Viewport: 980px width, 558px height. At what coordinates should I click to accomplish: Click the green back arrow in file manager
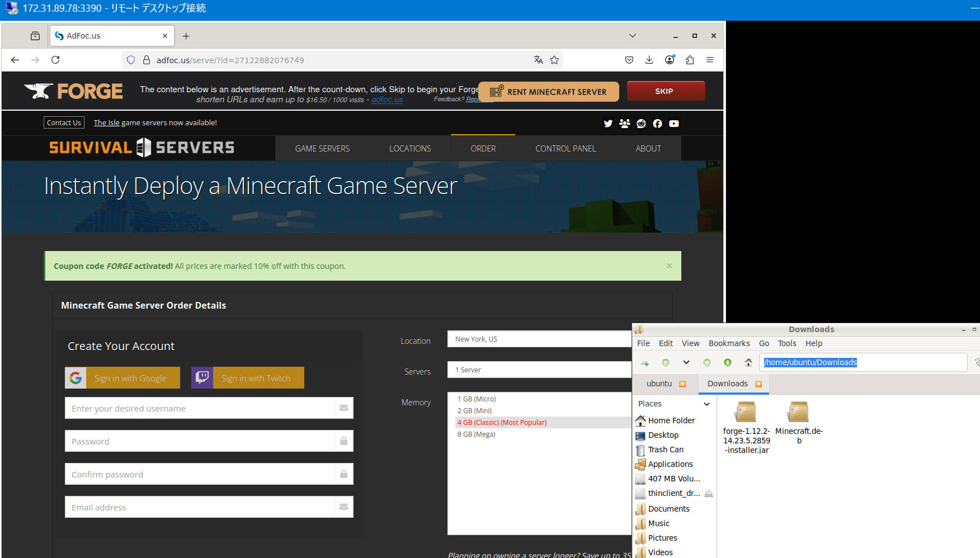click(x=666, y=363)
